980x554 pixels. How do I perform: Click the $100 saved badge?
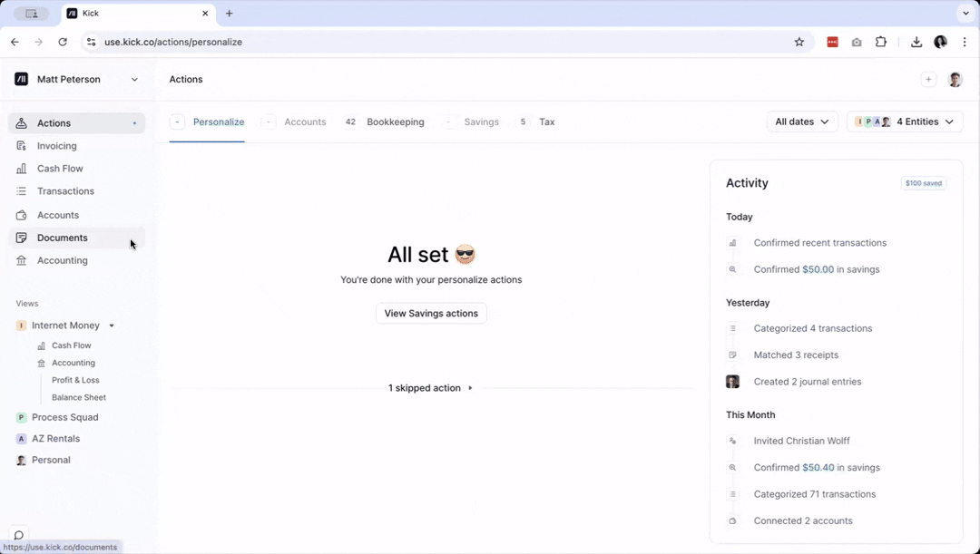[x=924, y=182]
